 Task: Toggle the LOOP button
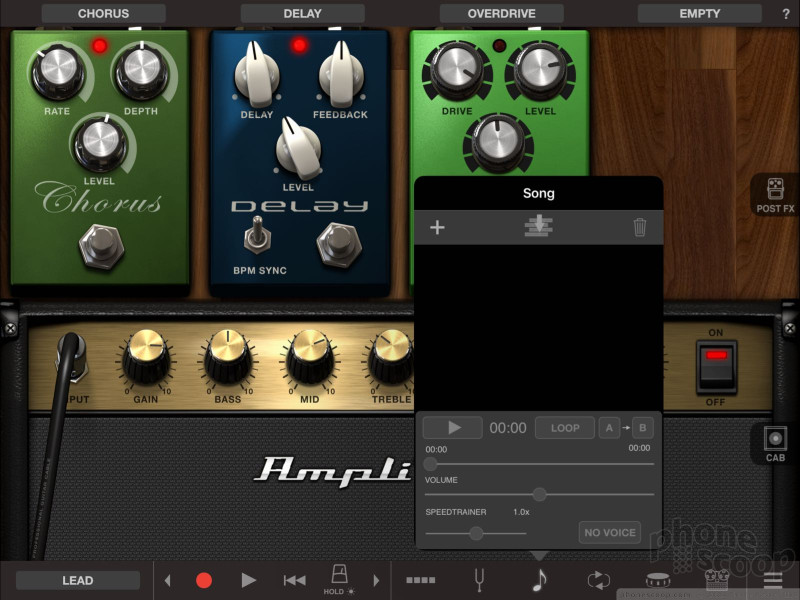coord(565,428)
